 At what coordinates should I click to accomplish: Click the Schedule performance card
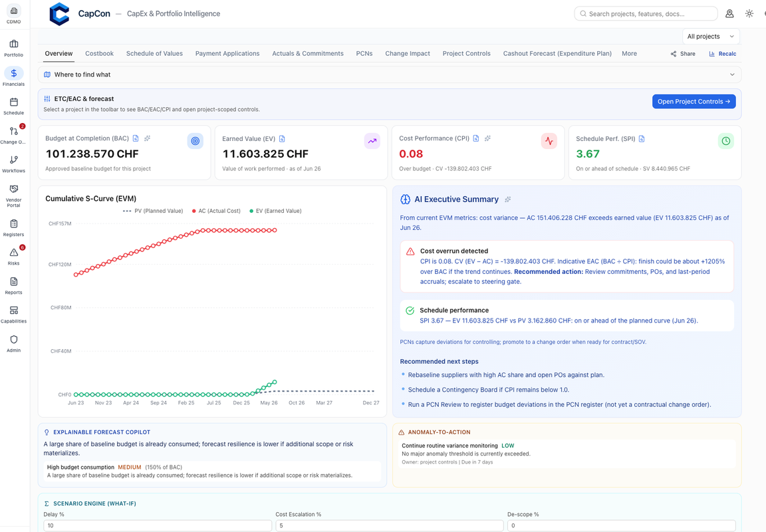coord(567,316)
